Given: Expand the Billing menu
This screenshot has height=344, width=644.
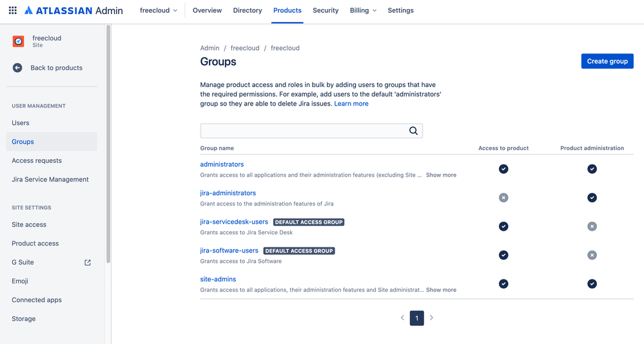Looking at the screenshot, I should tap(363, 10).
